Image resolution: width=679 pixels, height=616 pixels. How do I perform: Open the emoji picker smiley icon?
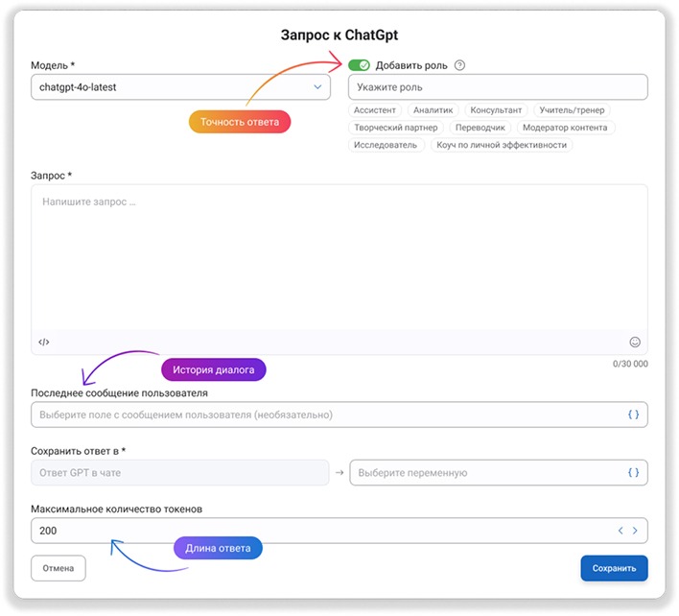point(635,342)
